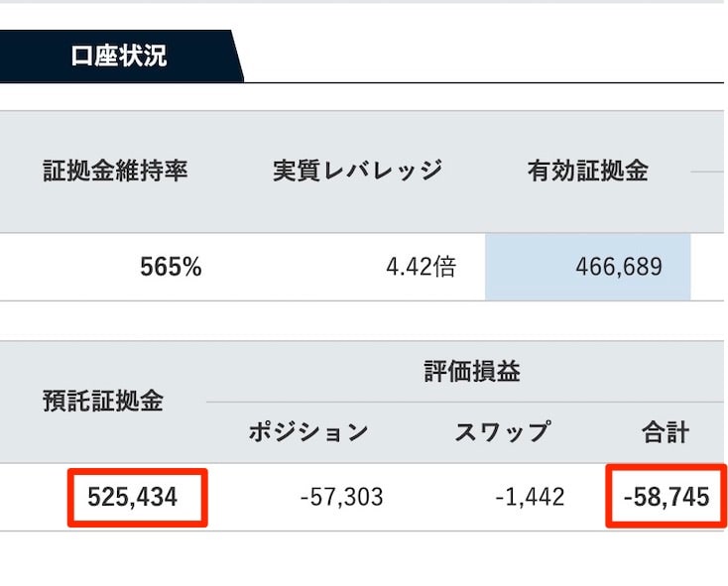Viewport: 728px width, 586px height.
Task: Click the 有効証拠金 column header
Action: pyautogui.click(x=587, y=171)
